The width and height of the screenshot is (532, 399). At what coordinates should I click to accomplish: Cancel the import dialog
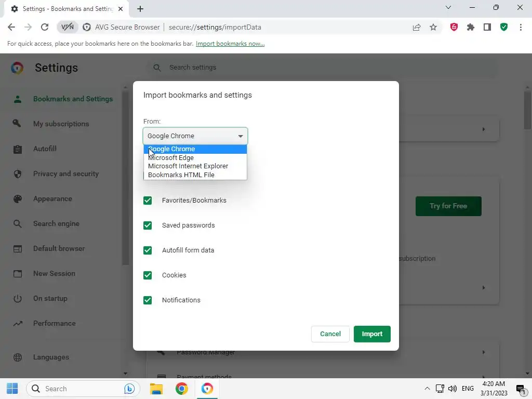pyautogui.click(x=330, y=334)
